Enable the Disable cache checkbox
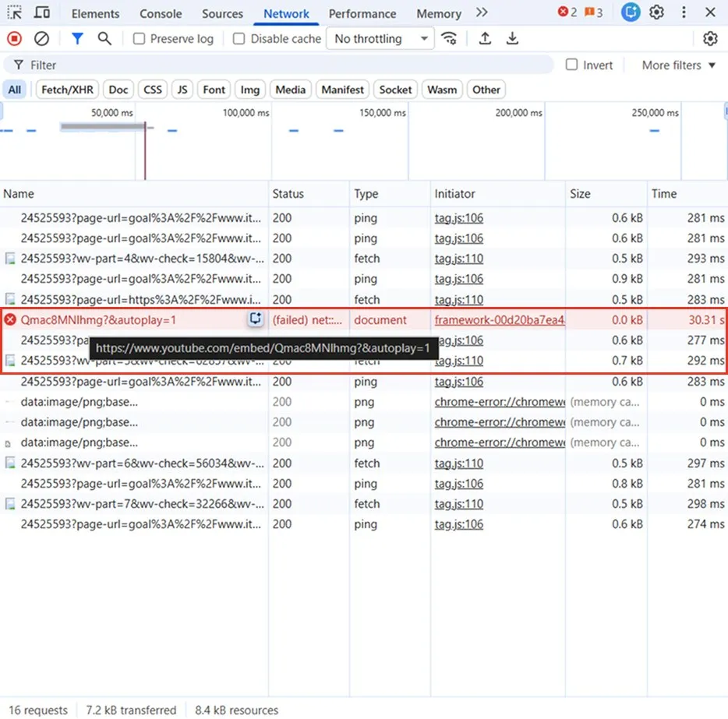The image size is (728, 719). click(239, 38)
